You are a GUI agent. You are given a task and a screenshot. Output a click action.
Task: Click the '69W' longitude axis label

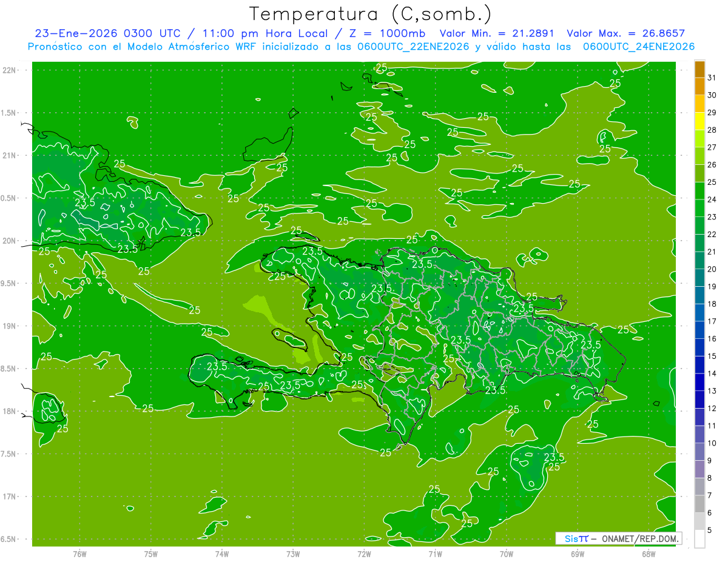click(x=578, y=554)
